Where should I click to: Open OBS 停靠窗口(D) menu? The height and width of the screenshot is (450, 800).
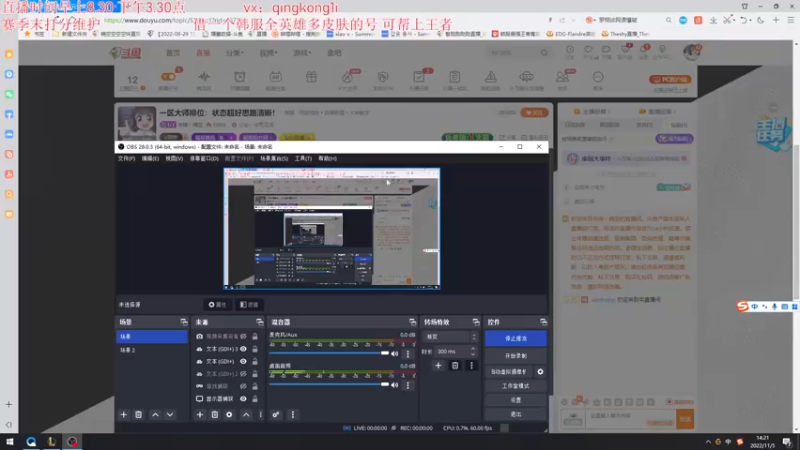[x=204, y=159]
